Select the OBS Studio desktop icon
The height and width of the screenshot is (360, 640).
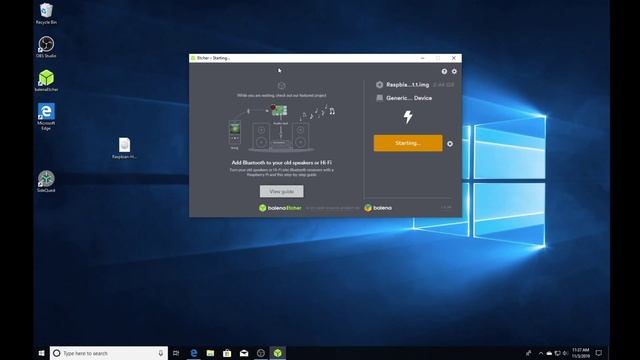click(x=46, y=47)
